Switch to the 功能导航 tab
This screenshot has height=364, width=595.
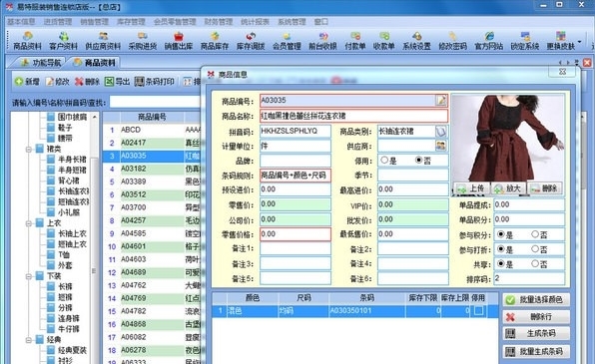pyautogui.click(x=41, y=62)
